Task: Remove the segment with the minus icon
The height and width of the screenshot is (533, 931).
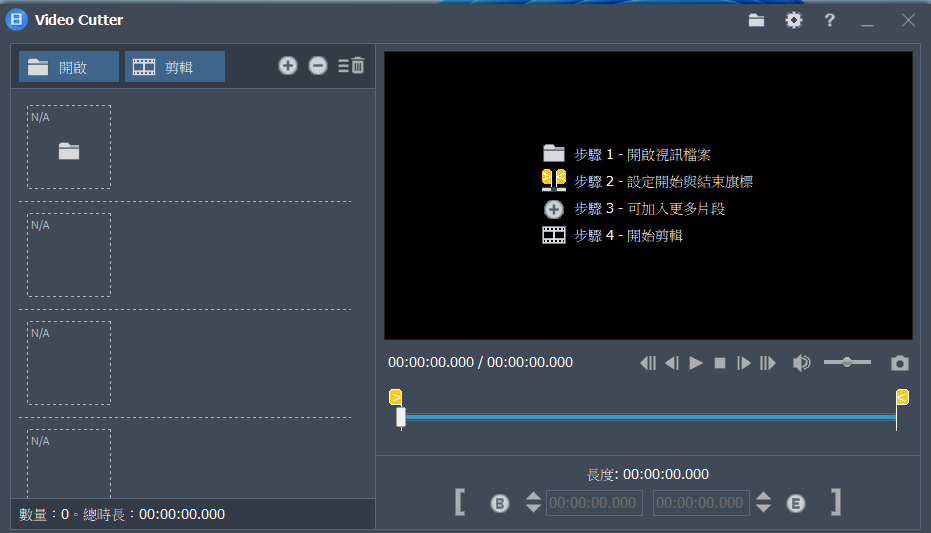Action: pos(318,66)
